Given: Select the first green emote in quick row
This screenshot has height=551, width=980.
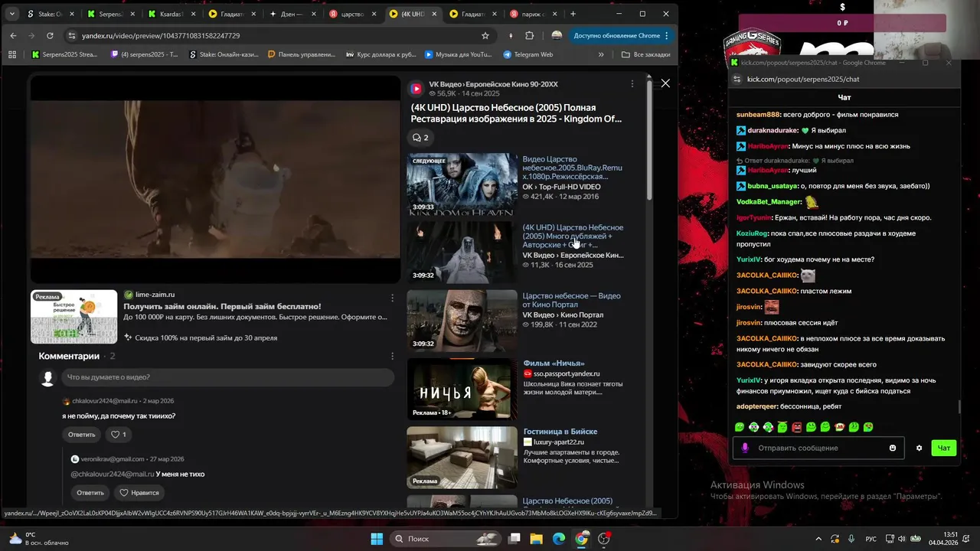Looking at the screenshot, I should [740, 427].
